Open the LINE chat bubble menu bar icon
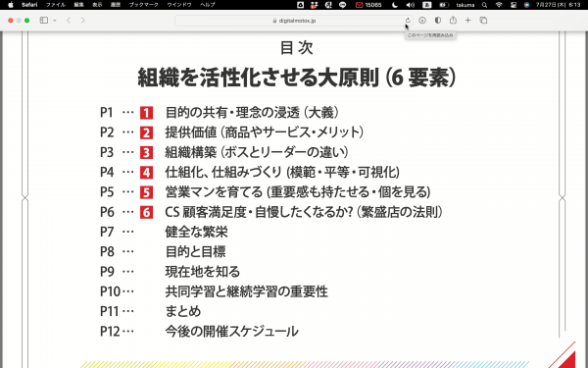Image resolution: width=588 pixels, height=368 pixels. 342,5
